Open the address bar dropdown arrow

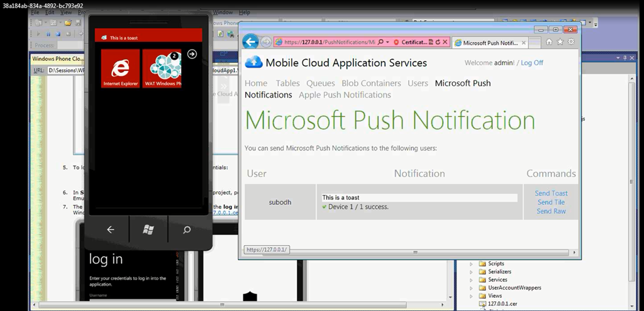[387, 42]
